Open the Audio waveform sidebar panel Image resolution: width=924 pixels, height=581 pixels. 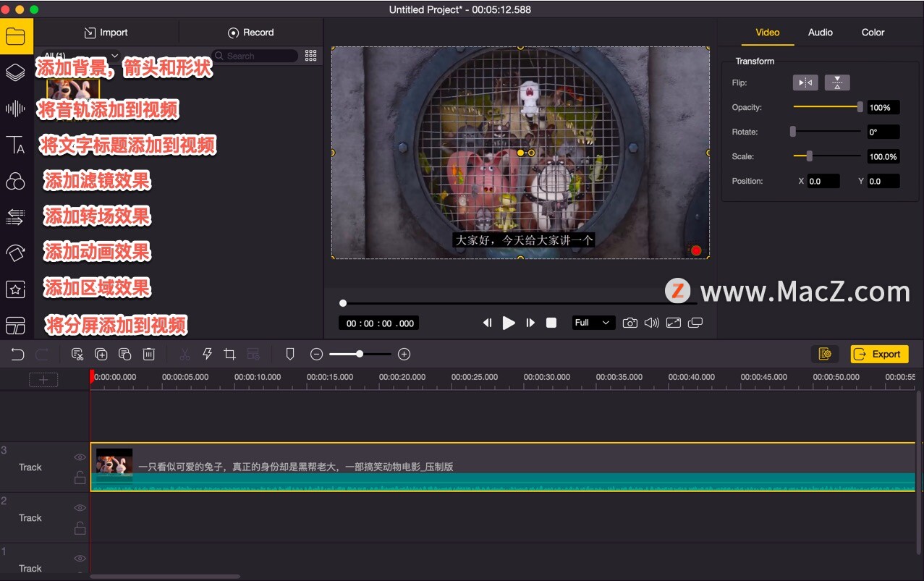click(15, 109)
